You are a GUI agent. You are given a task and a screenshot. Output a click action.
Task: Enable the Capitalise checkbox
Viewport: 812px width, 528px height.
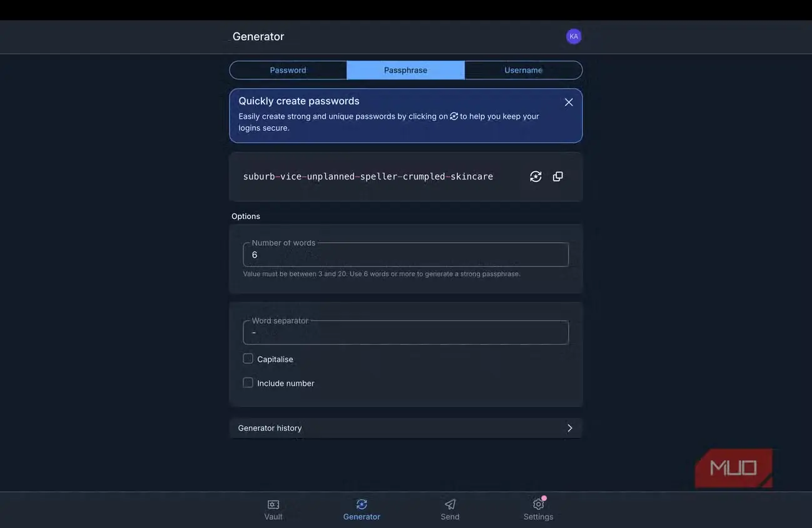pos(248,358)
